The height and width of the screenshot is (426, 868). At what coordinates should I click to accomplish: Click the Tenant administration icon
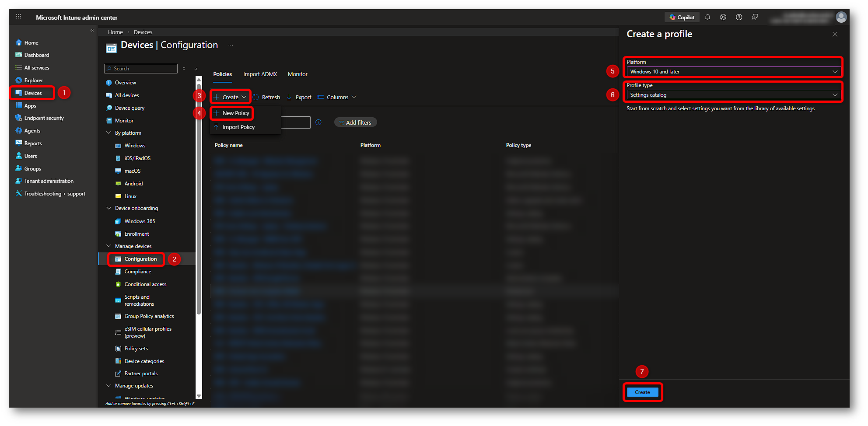(x=19, y=181)
